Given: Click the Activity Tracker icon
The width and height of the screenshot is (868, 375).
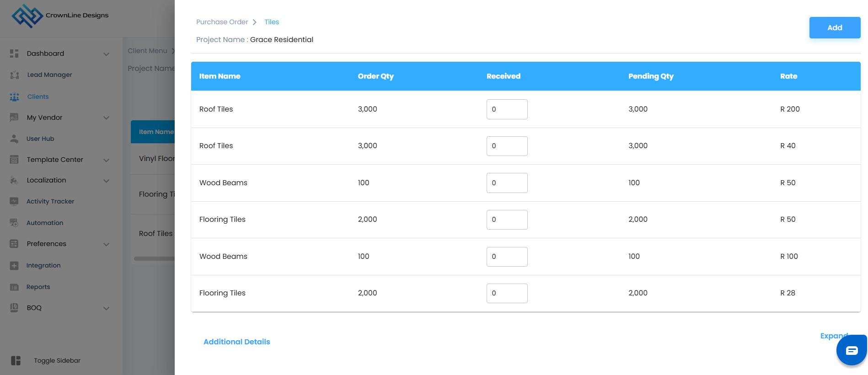Looking at the screenshot, I should point(14,201).
